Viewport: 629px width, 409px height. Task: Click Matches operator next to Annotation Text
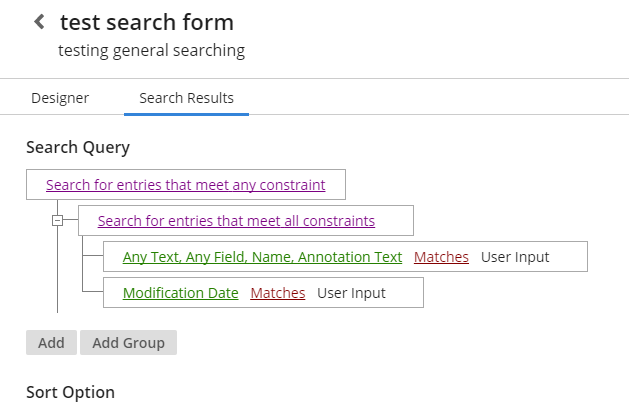click(x=441, y=257)
